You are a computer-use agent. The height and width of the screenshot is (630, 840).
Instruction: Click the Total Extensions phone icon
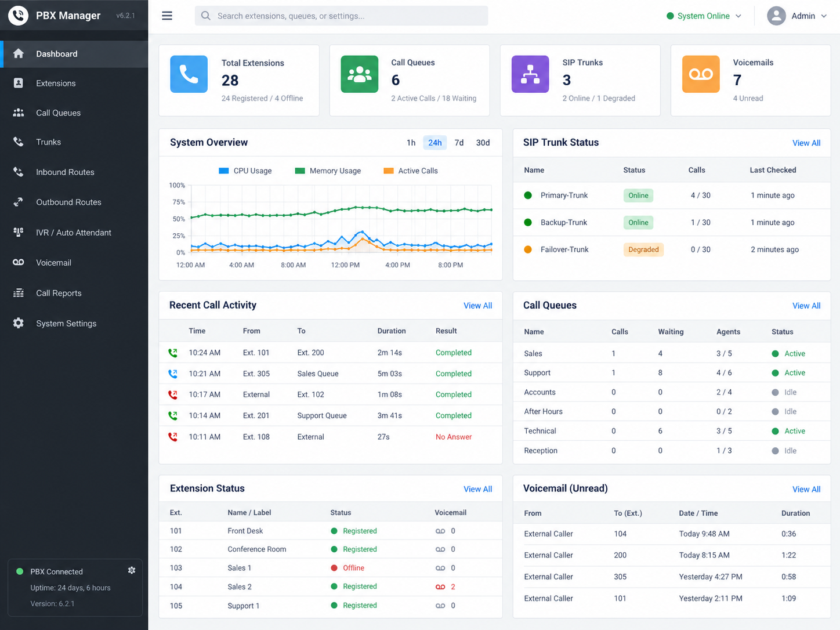coord(189,74)
